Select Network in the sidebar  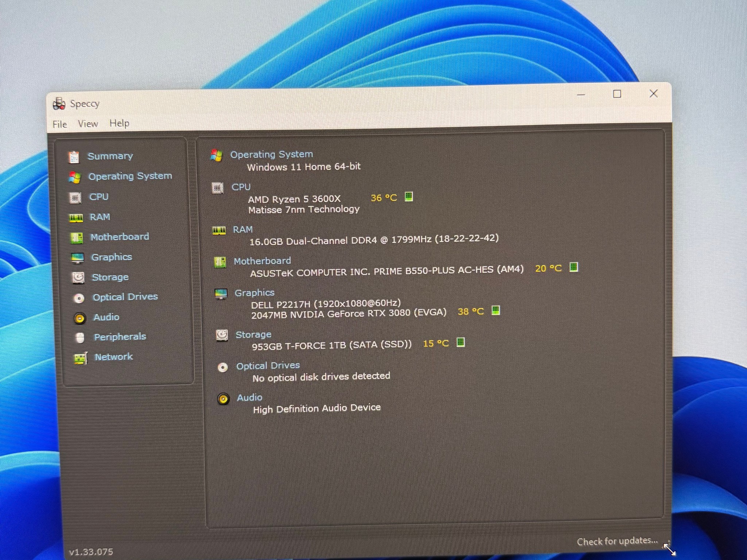(114, 357)
